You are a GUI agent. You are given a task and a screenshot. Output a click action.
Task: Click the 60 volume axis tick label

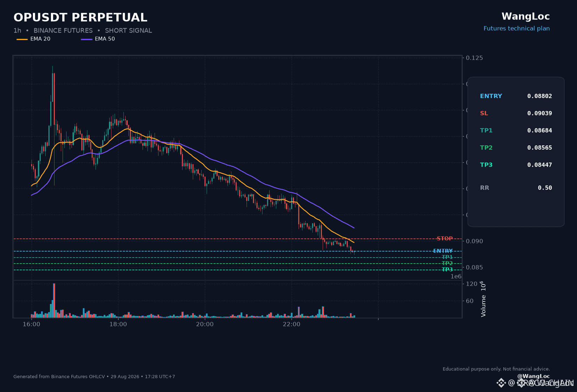[x=470, y=301]
